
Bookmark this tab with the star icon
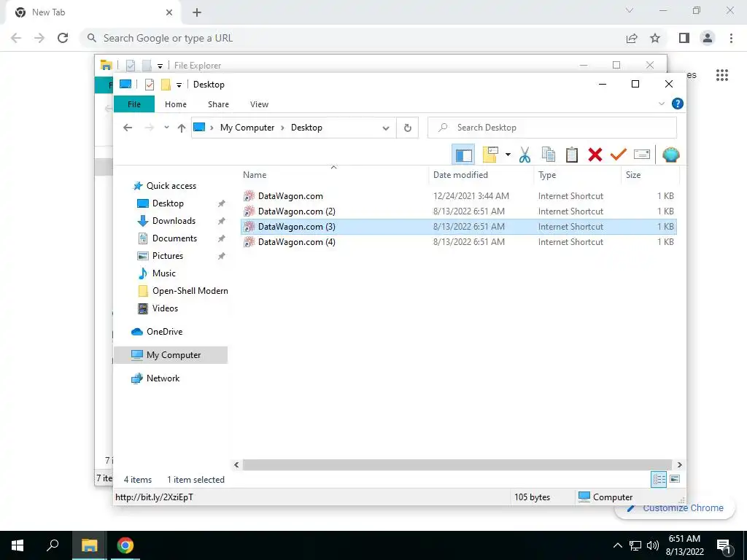click(655, 38)
